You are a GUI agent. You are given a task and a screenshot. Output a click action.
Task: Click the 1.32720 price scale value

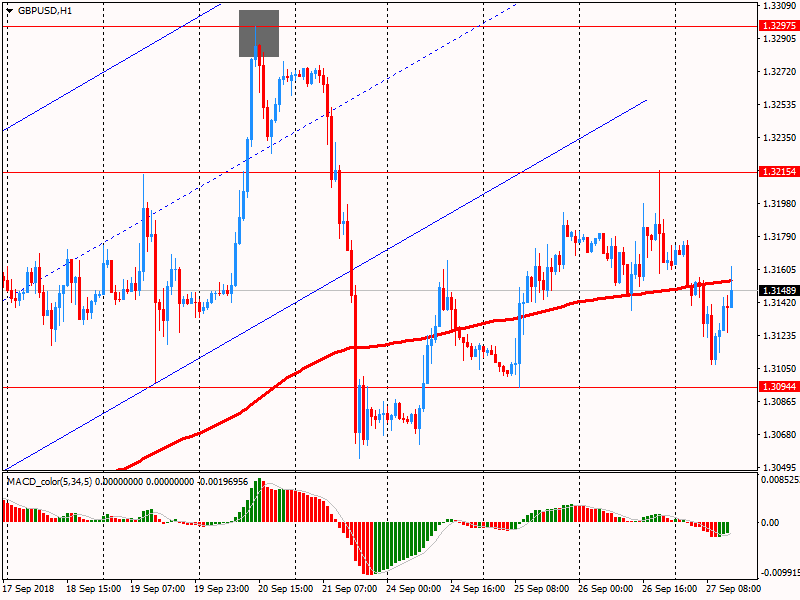coord(780,71)
